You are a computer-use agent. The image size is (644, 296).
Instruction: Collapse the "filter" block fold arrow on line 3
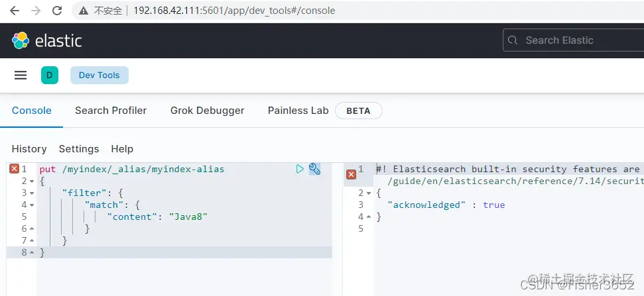(x=32, y=193)
